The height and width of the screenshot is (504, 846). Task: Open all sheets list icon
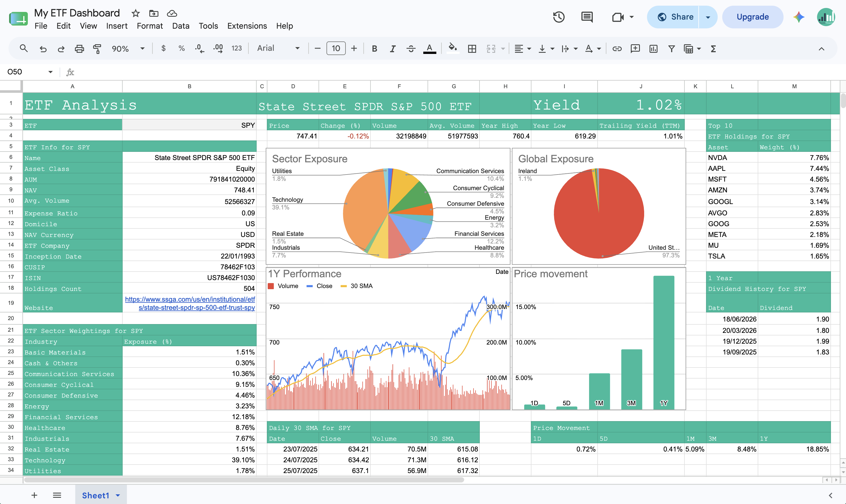(x=57, y=495)
